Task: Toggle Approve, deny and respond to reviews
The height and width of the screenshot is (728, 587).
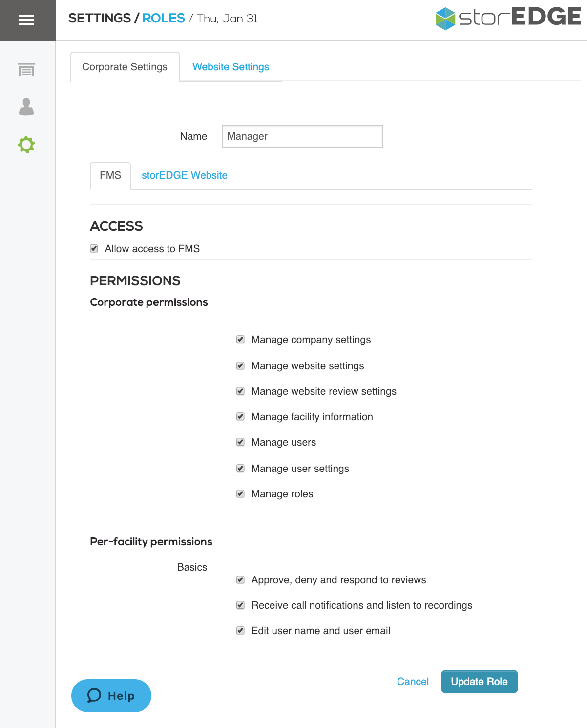Action: (x=240, y=579)
